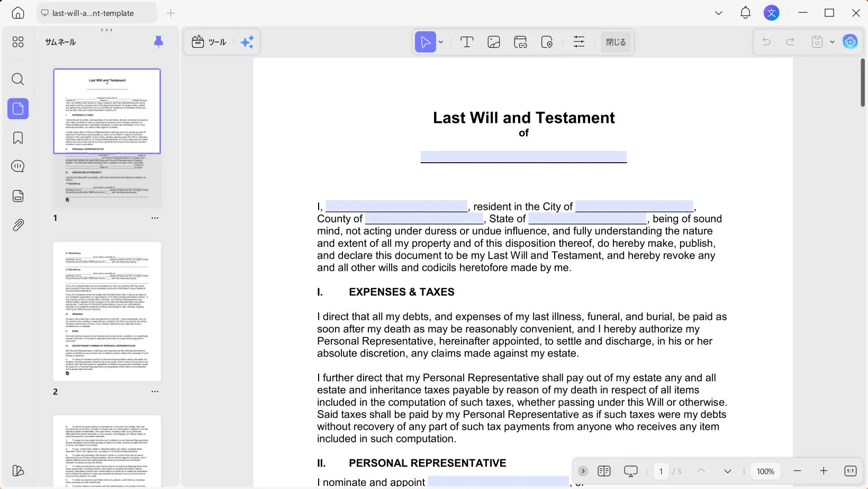Toggle the thumbnails panel in sidebar
Screen dimensions: 868x489
click(x=18, y=109)
